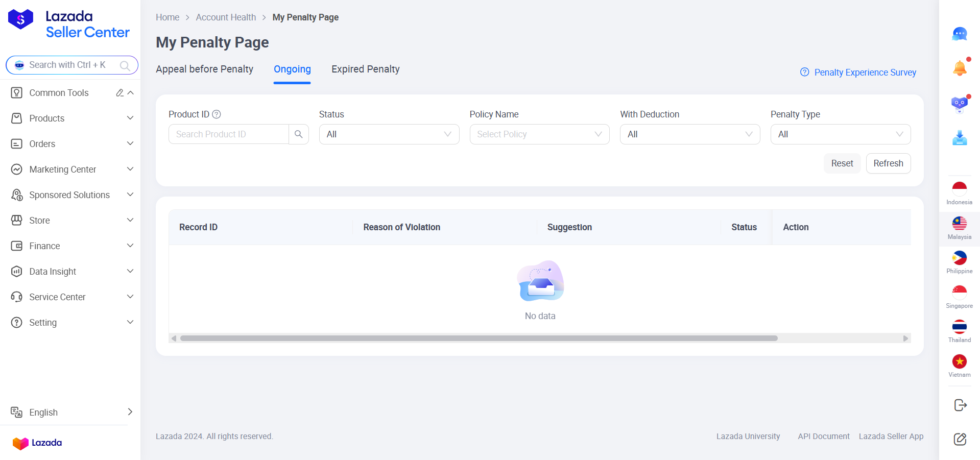Click the Product ID search magnifier
This screenshot has height=460, width=980.
click(x=299, y=134)
